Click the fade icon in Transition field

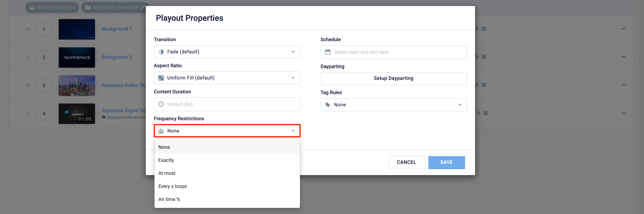161,52
